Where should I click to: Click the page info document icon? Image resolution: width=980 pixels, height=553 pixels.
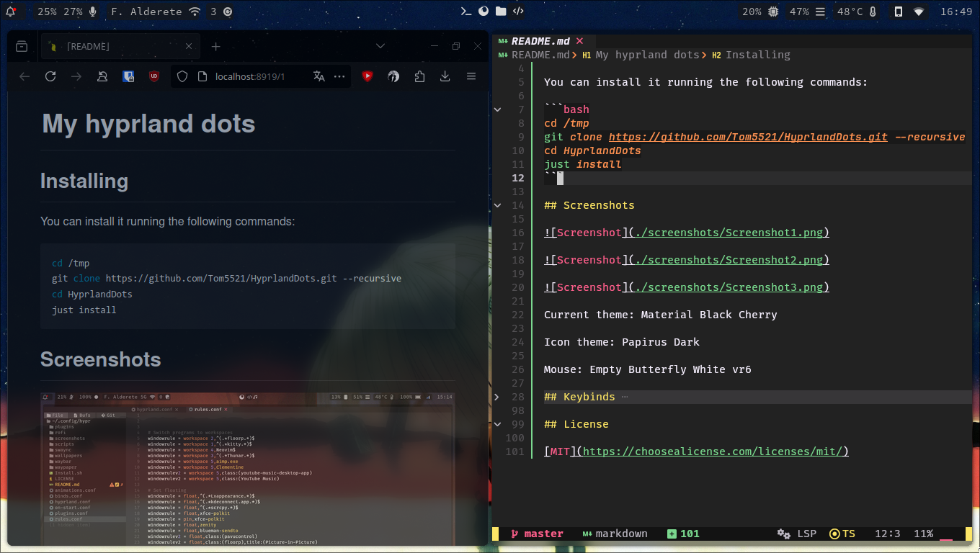coord(202,76)
